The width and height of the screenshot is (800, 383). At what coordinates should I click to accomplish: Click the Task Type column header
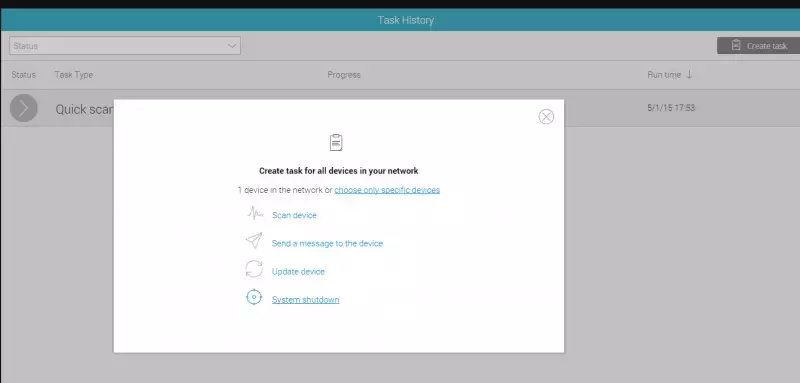click(73, 74)
